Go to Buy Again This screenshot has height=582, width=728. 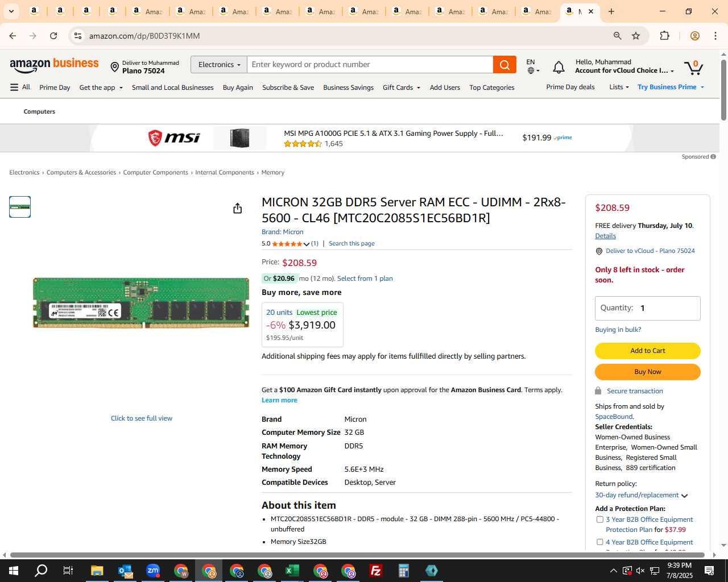point(238,88)
